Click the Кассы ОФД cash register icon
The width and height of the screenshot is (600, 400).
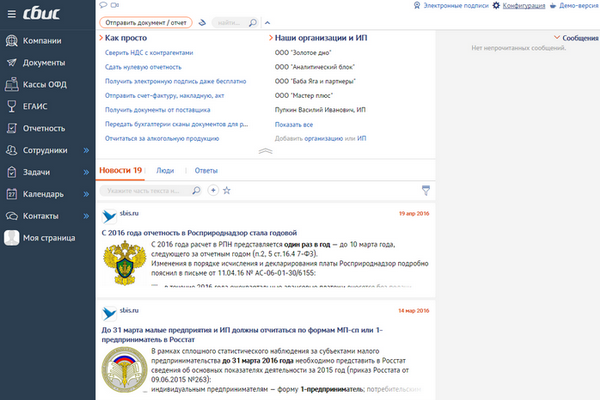[x=11, y=84]
